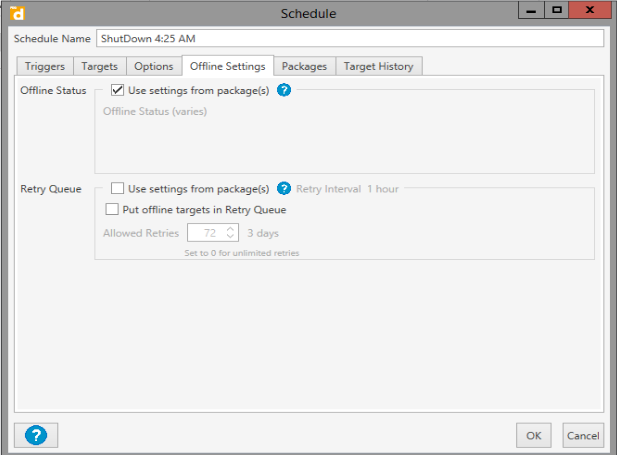Switch to the Triggers tab

click(x=46, y=66)
